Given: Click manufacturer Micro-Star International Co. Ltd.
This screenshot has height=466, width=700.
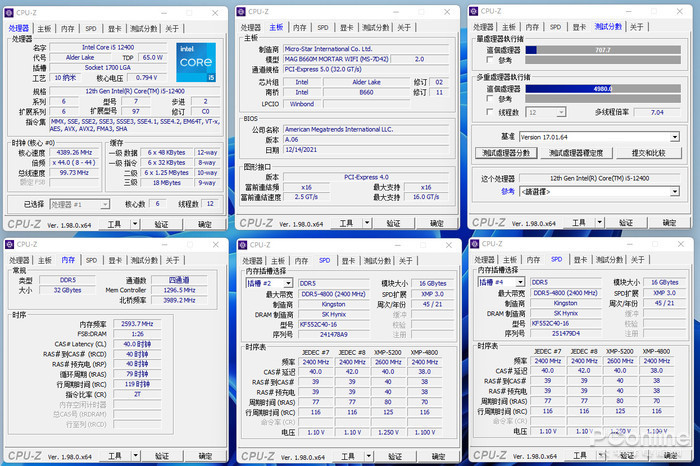Looking at the screenshot, I should [366, 49].
